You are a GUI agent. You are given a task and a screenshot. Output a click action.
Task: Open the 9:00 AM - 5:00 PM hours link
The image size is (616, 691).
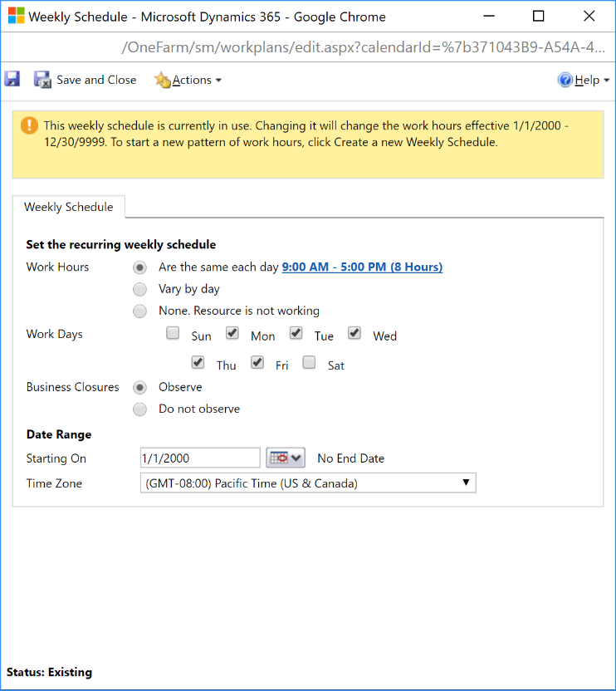click(x=362, y=267)
